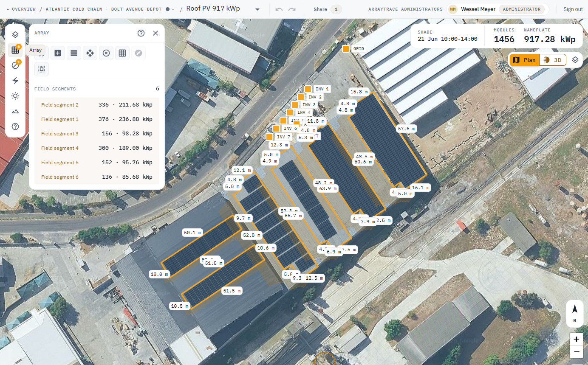Image resolution: width=588 pixels, height=365 pixels.
Task: Switch to Plan view
Action: click(525, 60)
